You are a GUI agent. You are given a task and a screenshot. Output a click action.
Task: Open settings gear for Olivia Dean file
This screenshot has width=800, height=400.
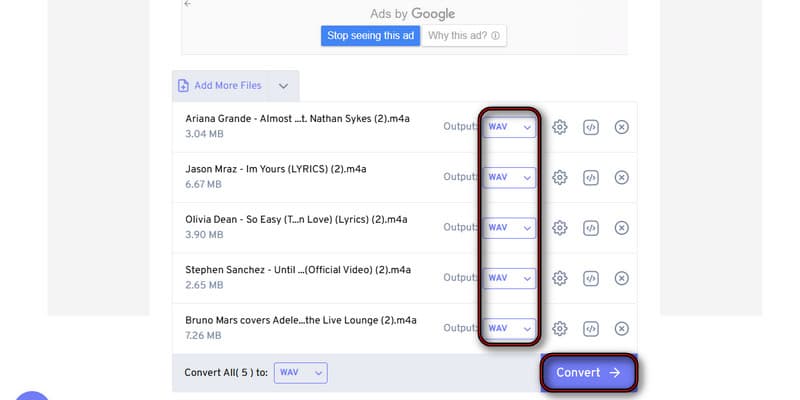pyautogui.click(x=560, y=228)
